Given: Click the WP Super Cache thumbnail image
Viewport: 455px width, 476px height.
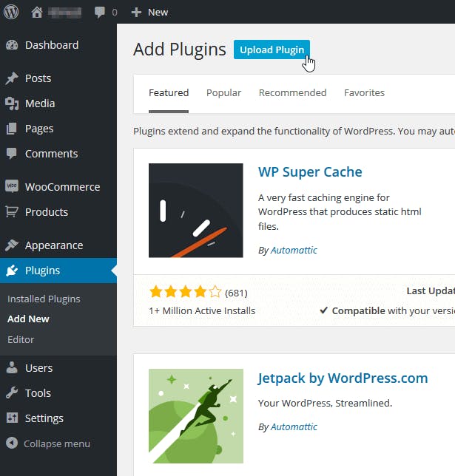Looking at the screenshot, I should pyautogui.click(x=196, y=211).
